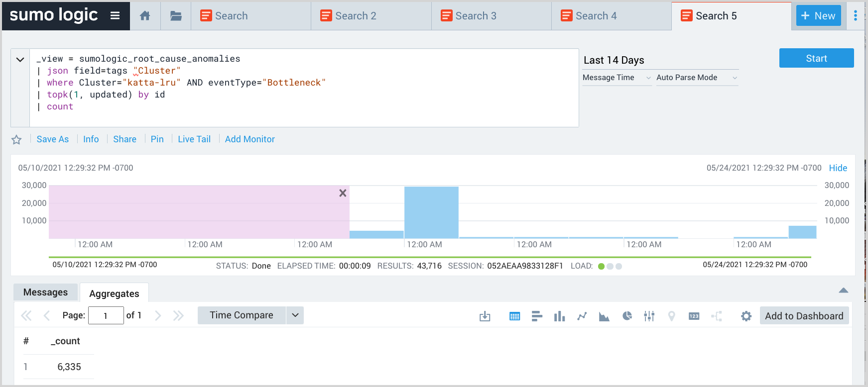Click the Add Monitor link
This screenshot has width=868, height=387.
[249, 139]
